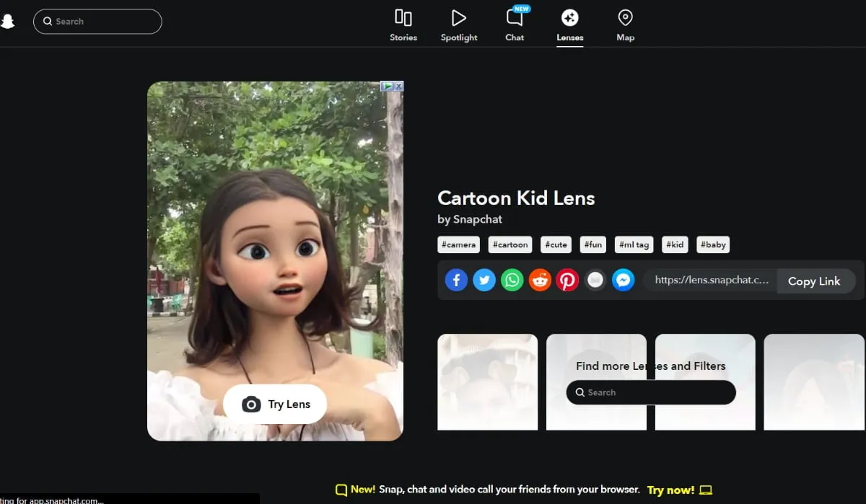Share the lens via Messenger
This screenshot has width=866, height=504.
pos(623,280)
